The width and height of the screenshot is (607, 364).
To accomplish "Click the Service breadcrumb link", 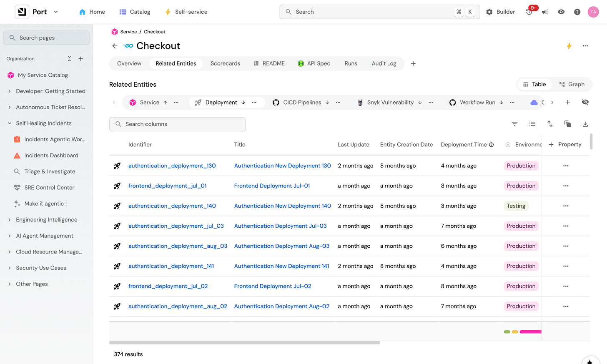I will (x=128, y=32).
